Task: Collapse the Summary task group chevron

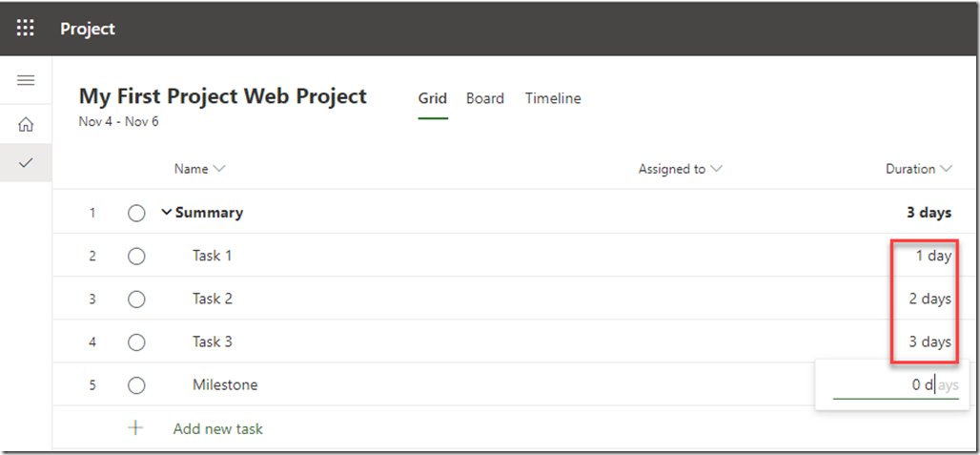Action: [x=167, y=213]
